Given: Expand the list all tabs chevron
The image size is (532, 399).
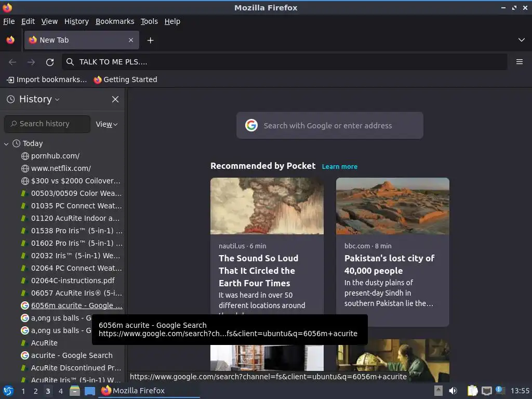Looking at the screenshot, I should [522, 40].
